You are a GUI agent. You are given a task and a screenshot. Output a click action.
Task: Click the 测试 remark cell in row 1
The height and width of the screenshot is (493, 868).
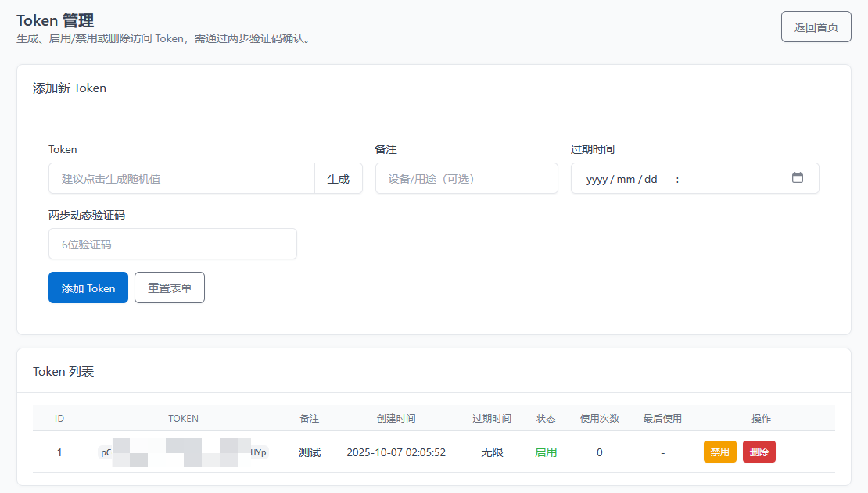tap(309, 452)
